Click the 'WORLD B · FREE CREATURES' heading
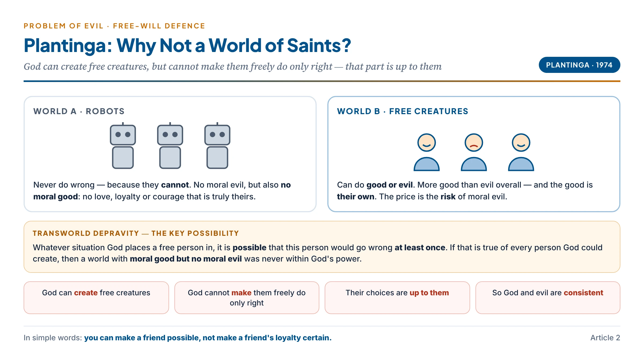This screenshot has height=358, width=644. pyautogui.click(x=402, y=111)
